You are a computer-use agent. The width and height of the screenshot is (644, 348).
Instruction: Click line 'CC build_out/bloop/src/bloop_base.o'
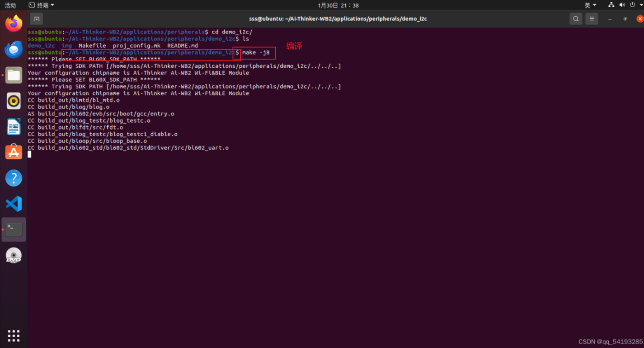coord(87,141)
